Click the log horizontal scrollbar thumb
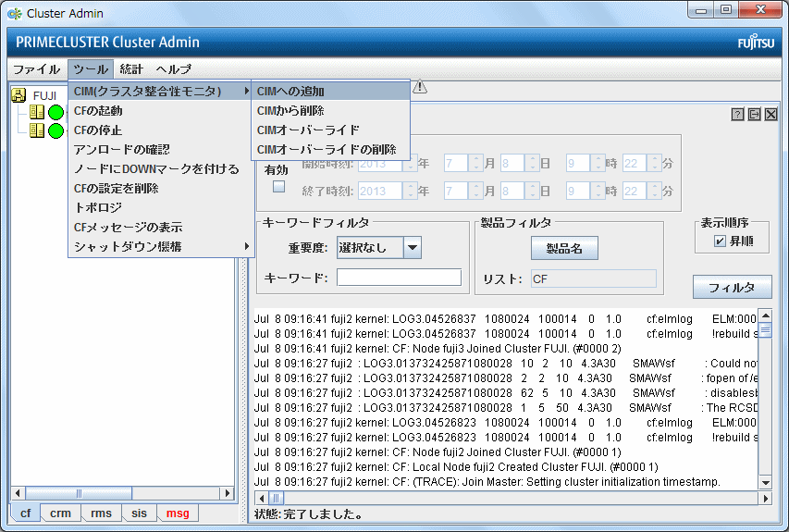This screenshot has height=532, width=789. click(277, 499)
